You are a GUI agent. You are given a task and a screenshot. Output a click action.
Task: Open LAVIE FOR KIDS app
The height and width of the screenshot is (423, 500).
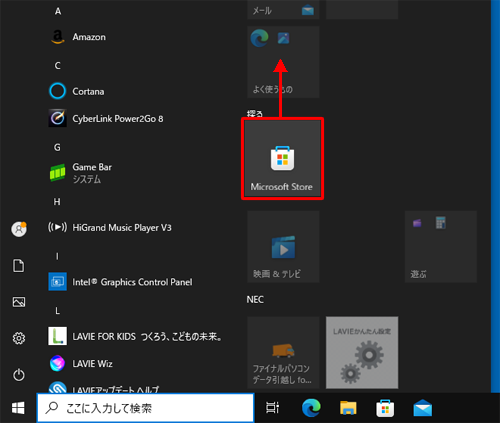(135, 336)
